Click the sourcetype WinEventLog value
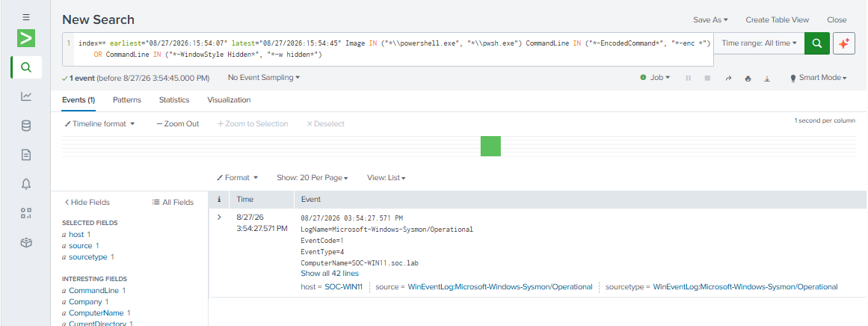The height and width of the screenshot is (326, 868). (745, 286)
